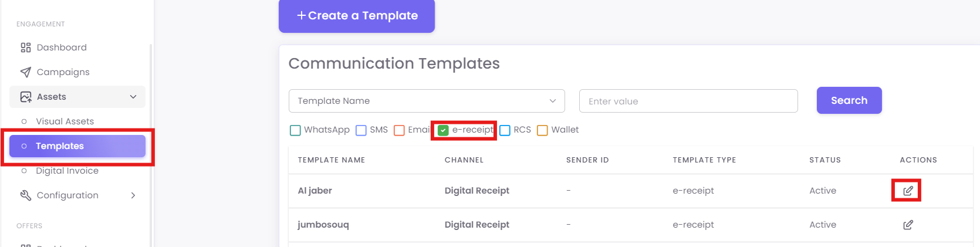This screenshot has width=980, height=247.
Task: Uncheck the e-receipt filter checkbox
Action: (443, 130)
